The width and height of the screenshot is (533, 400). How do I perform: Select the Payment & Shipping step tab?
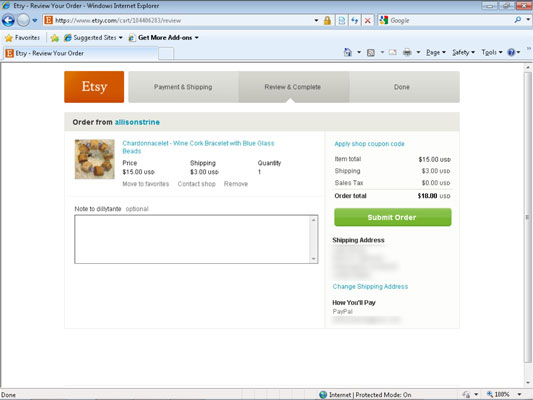183,87
